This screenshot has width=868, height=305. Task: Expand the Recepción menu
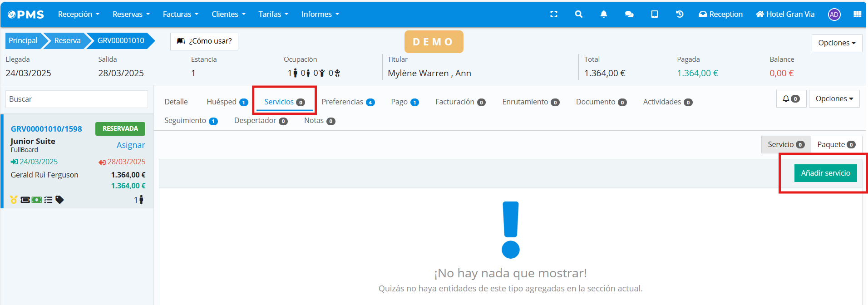78,14
